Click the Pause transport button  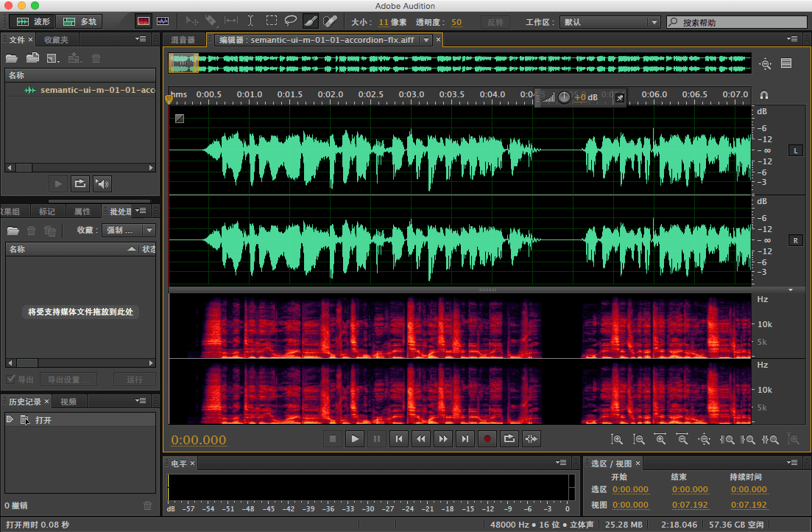(x=377, y=438)
